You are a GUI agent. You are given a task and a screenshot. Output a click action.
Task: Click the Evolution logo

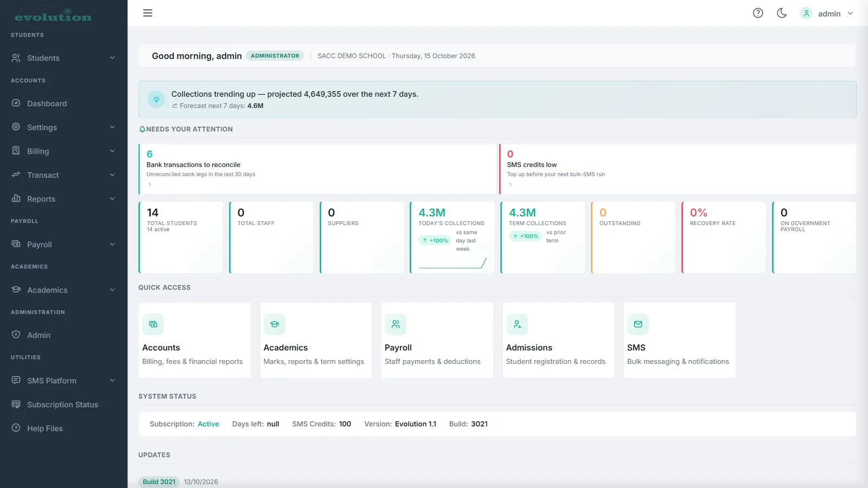[x=53, y=16]
